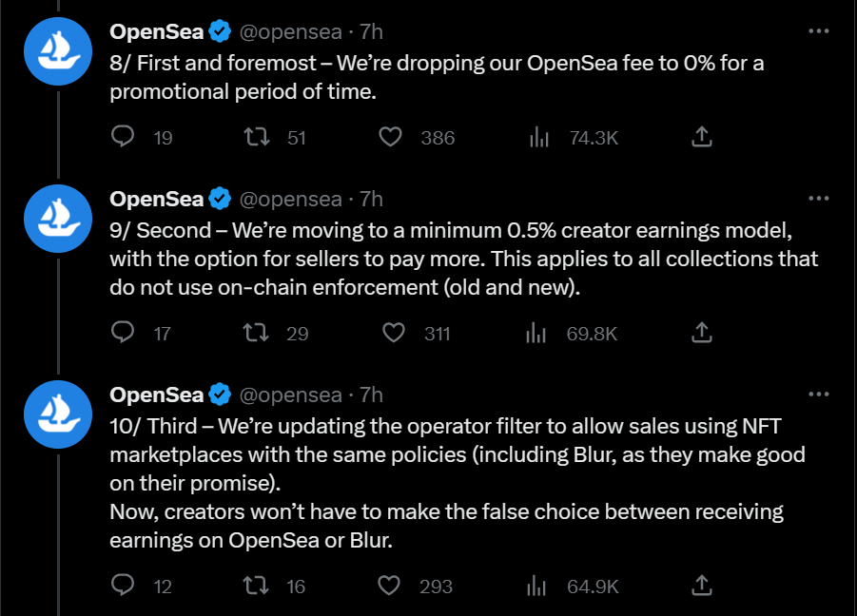Retweet the tweet with 29 retweets
This screenshot has width=857, height=616.
click(x=256, y=334)
